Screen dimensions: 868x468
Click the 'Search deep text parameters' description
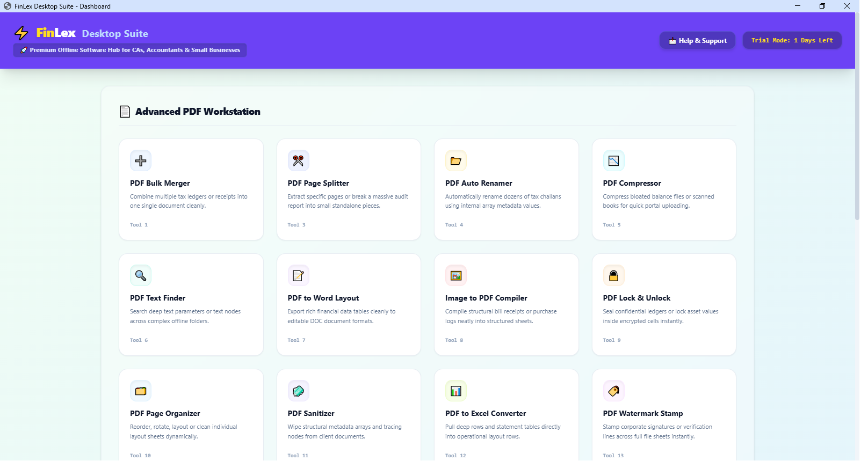(185, 316)
